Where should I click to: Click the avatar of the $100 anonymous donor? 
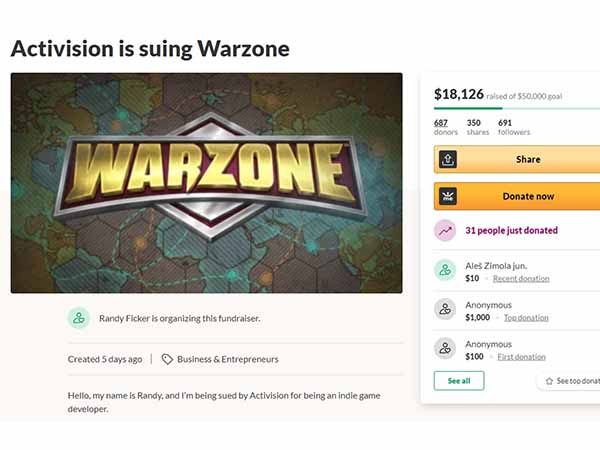pyautogui.click(x=445, y=348)
